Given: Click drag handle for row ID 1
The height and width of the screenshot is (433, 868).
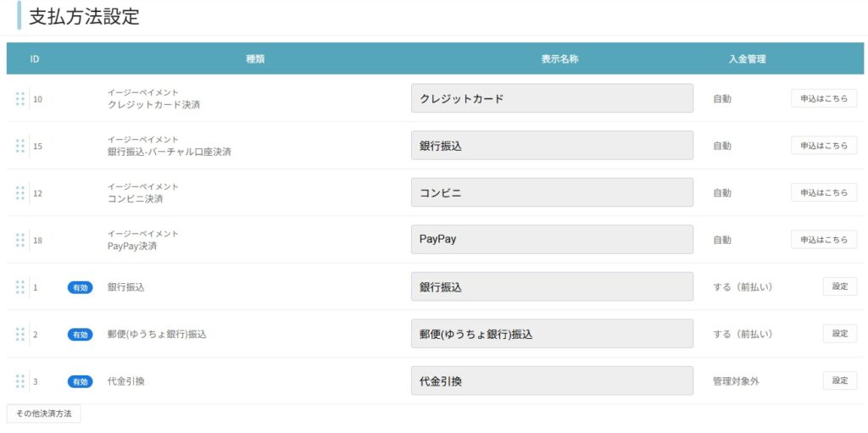Looking at the screenshot, I should [x=19, y=287].
